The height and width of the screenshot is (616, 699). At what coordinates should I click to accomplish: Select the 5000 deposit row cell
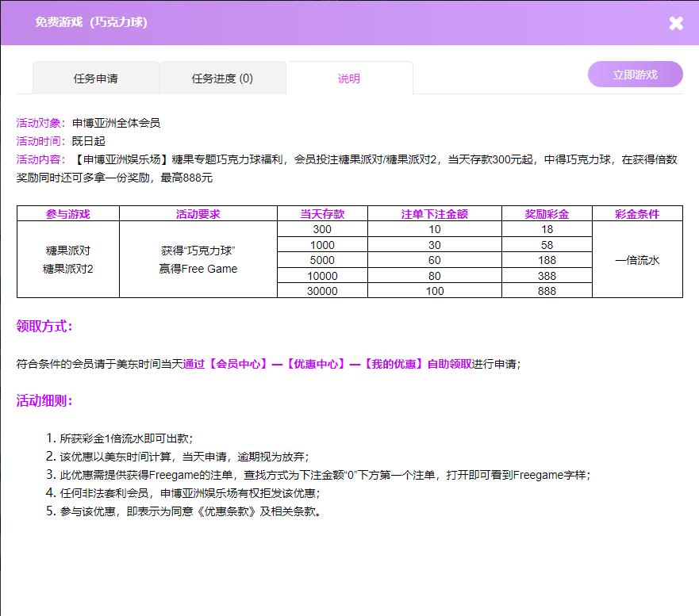click(322, 260)
